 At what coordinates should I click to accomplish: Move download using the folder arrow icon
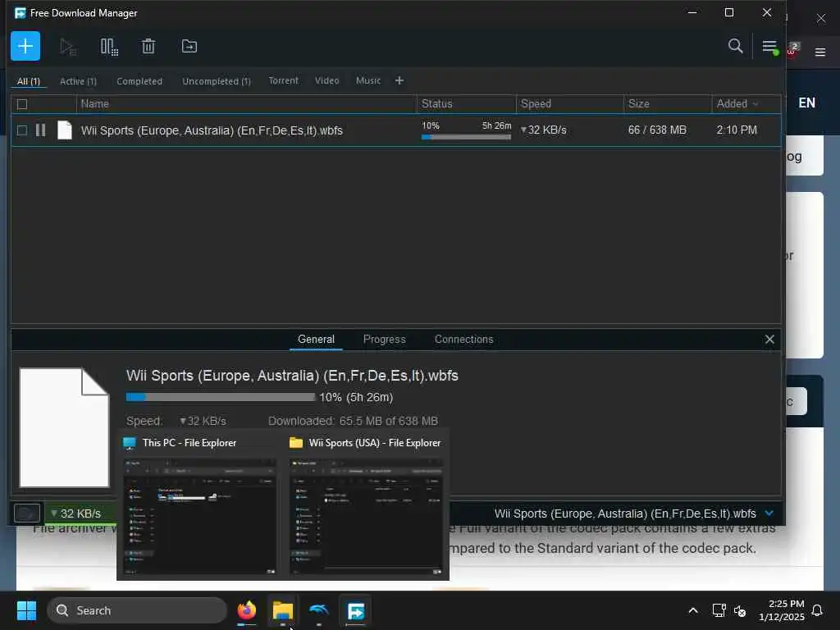tap(189, 47)
